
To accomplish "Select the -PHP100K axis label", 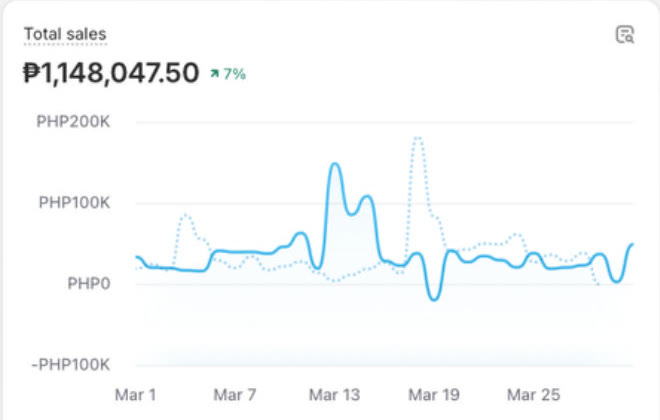I will tap(71, 364).
